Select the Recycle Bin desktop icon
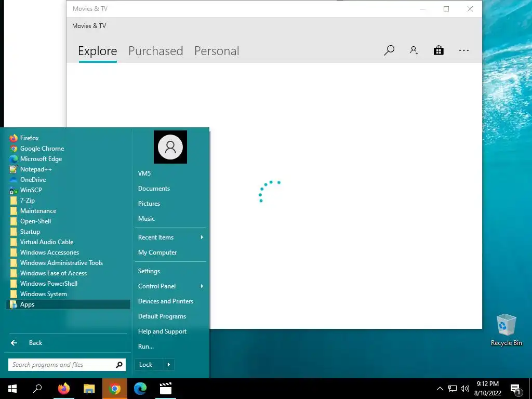 pyautogui.click(x=506, y=330)
